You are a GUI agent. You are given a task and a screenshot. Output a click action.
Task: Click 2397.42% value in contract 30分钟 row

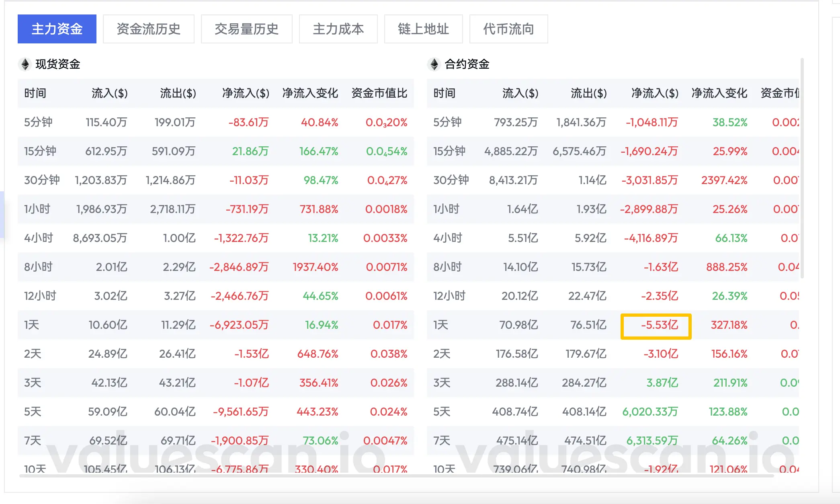724,180
